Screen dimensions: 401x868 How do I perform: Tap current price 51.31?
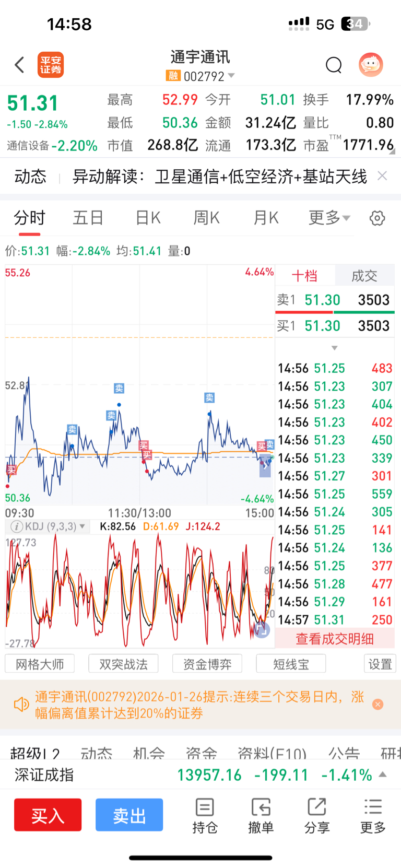32,103
